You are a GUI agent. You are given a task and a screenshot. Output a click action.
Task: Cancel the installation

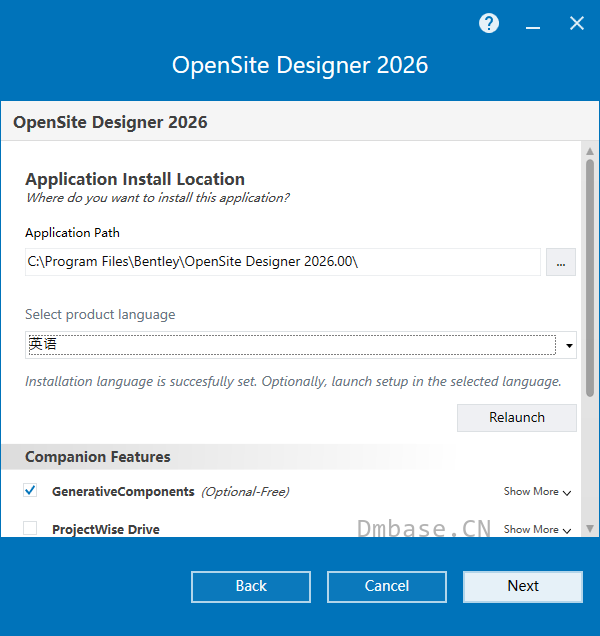[x=387, y=587]
